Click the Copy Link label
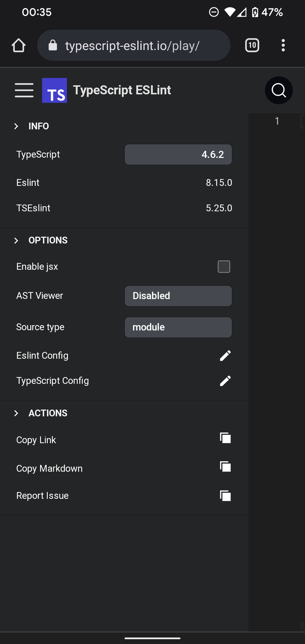This screenshot has width=305, height=644. (36, 440)
